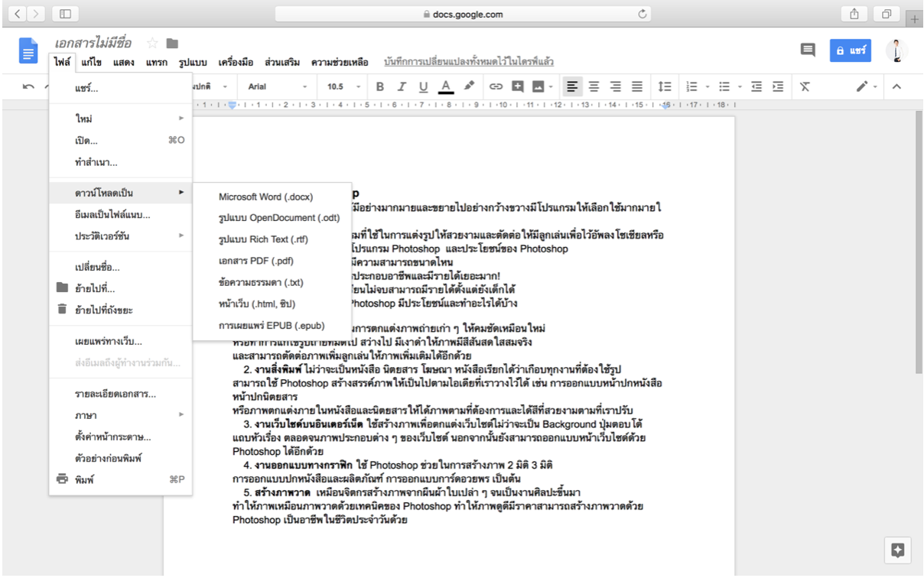The height and width of the screenshot is (578, 924).
Task: Click the saved-to-Drive status link
Action: 469,62
